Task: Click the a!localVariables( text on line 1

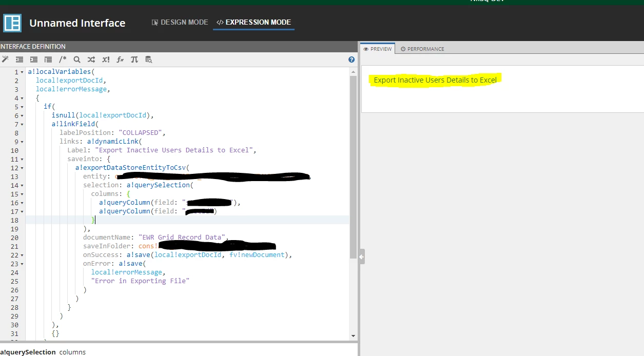Action: click(61, 72)
